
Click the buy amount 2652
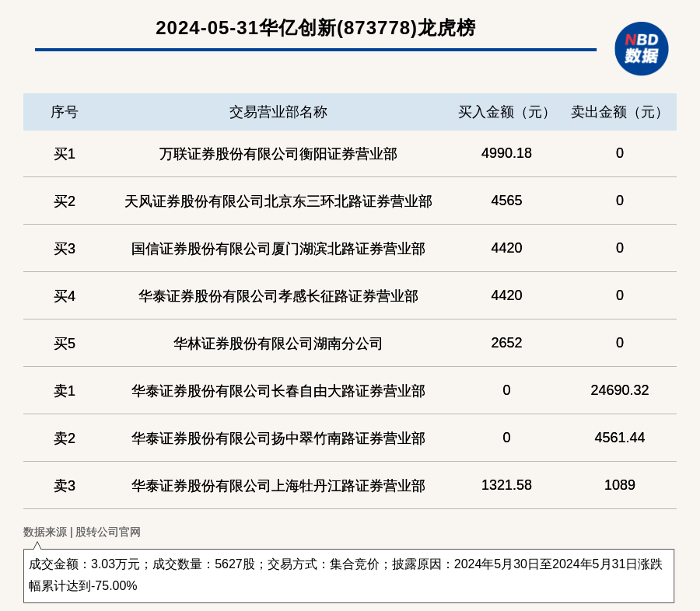[506, 343]
